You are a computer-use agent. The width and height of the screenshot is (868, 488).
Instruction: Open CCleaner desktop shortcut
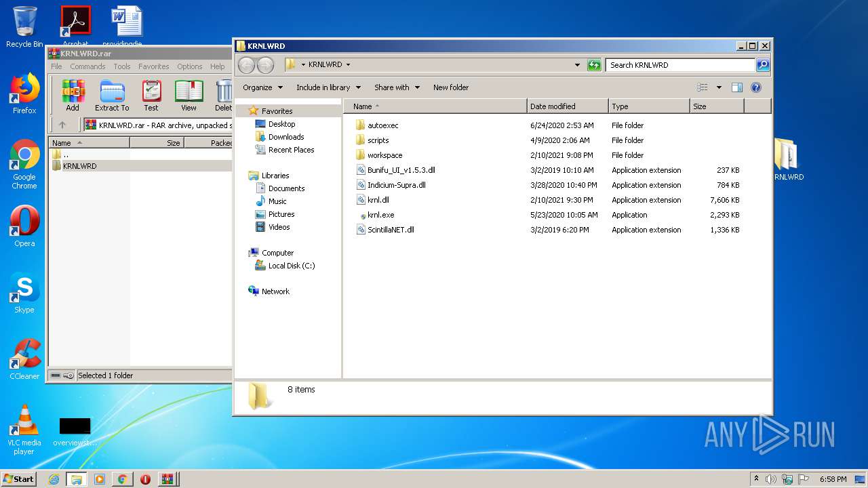click(24, 359)
